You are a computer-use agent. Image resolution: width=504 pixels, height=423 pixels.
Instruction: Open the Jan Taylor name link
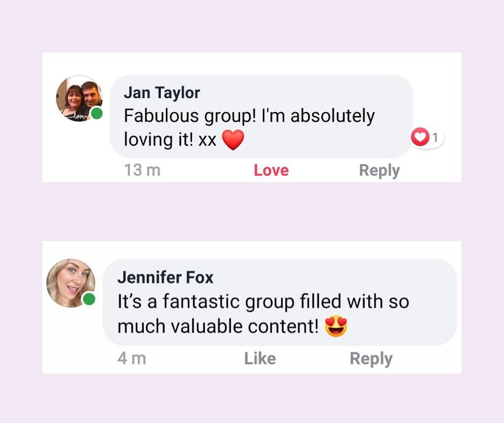click(x=161, y=92)
